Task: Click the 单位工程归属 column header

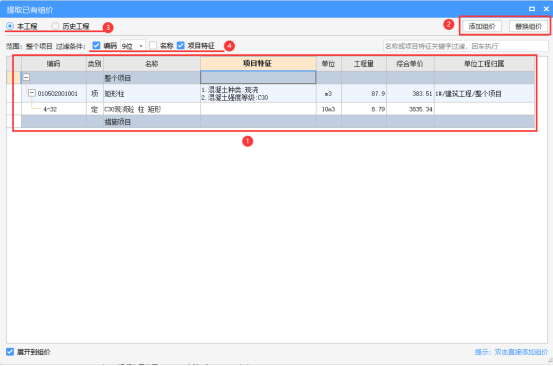Action: coord(484,64)
